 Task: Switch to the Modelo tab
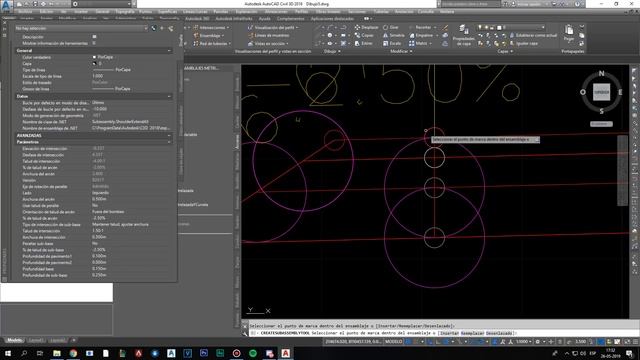click(x=15, y=340)
